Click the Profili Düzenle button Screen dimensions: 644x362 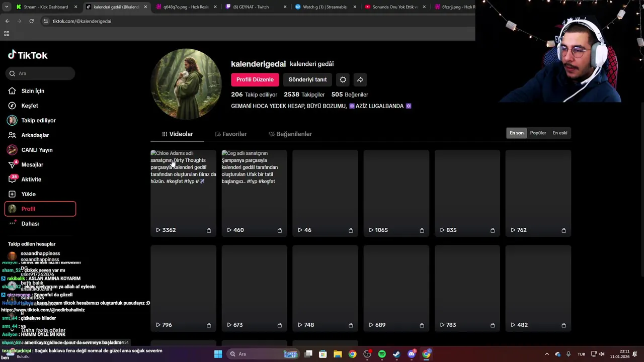255,79
